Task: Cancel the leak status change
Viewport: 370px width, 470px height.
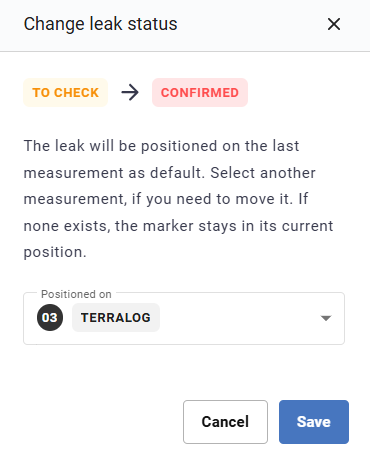Action: [x=225, y=422]
